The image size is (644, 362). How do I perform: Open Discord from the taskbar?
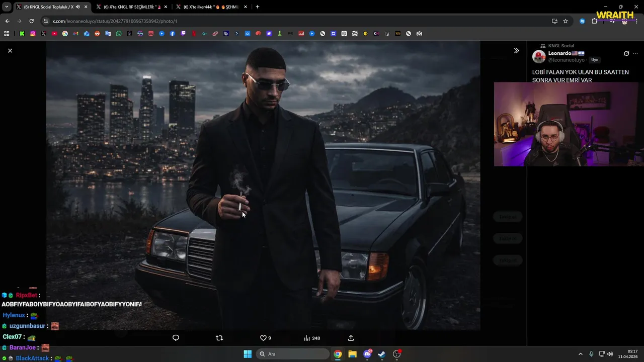367,354
